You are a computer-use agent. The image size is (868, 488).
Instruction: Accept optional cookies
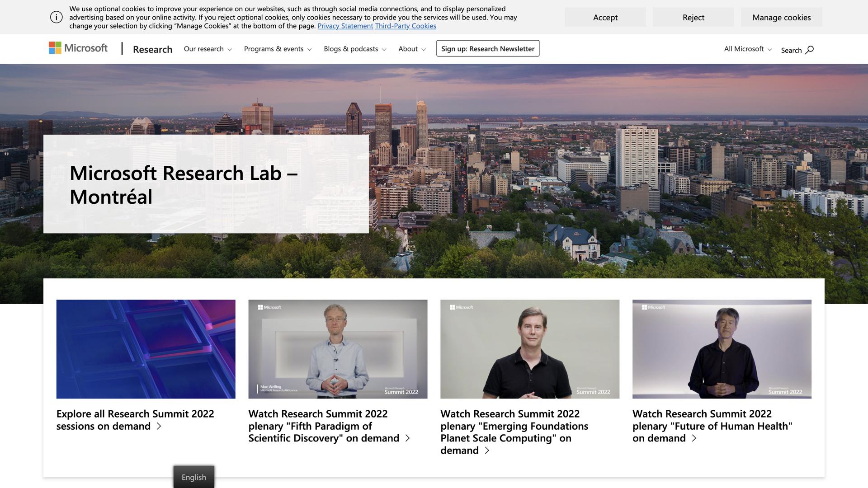[x=605, y=17]
